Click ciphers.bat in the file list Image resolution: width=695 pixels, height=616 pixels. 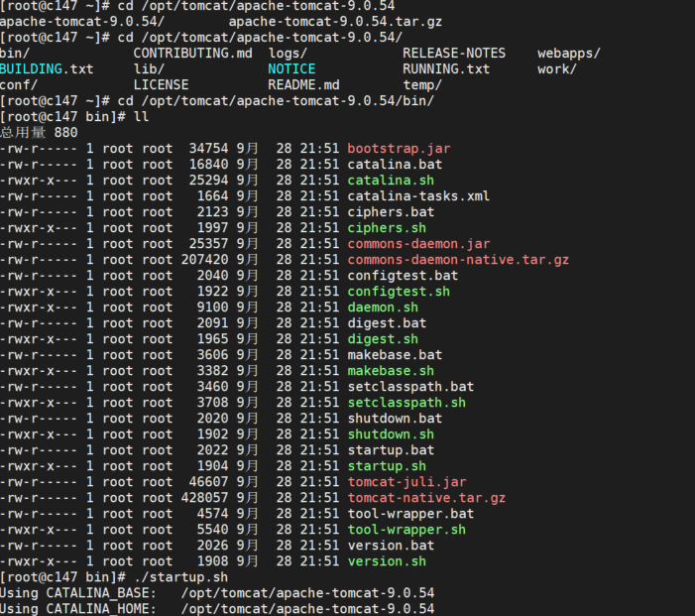[x=391, y=212]
